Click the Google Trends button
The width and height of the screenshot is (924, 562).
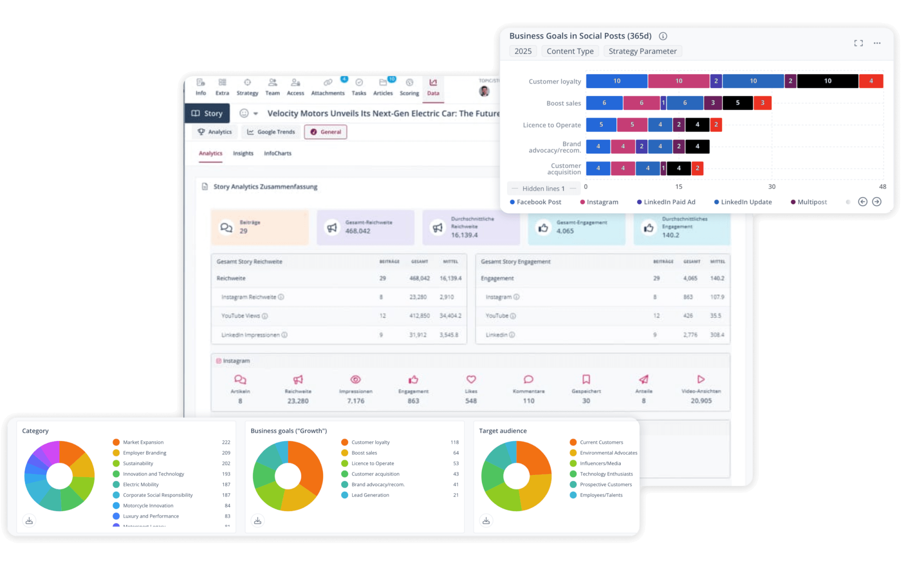[271, 132]
